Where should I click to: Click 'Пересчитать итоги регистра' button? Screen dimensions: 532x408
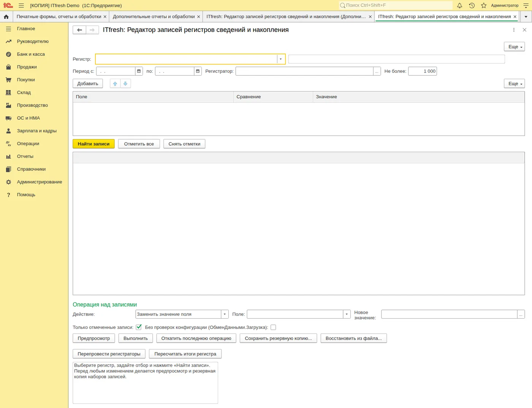click(185, 354)
